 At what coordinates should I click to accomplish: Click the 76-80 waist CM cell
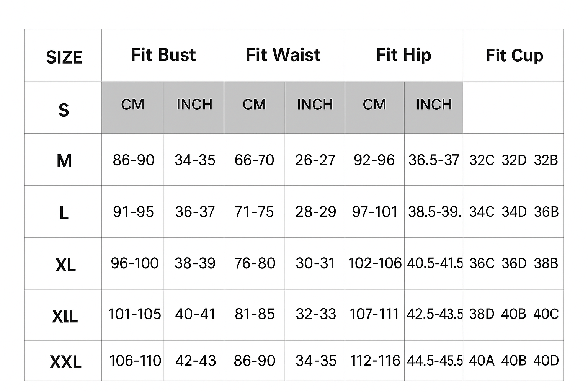pos(255,264)
